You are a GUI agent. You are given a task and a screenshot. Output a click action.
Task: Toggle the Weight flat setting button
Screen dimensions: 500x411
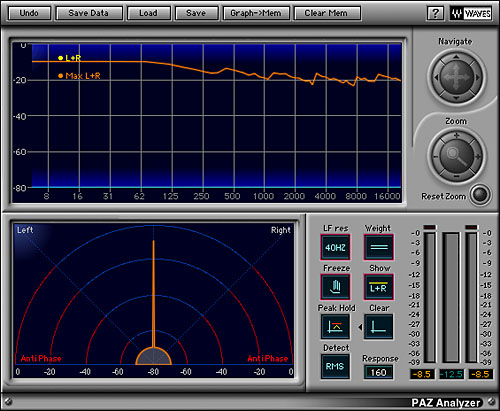click(x=379, y=247)
